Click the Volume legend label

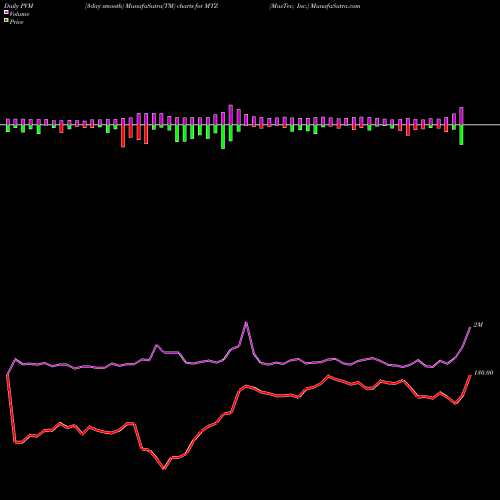19,14
